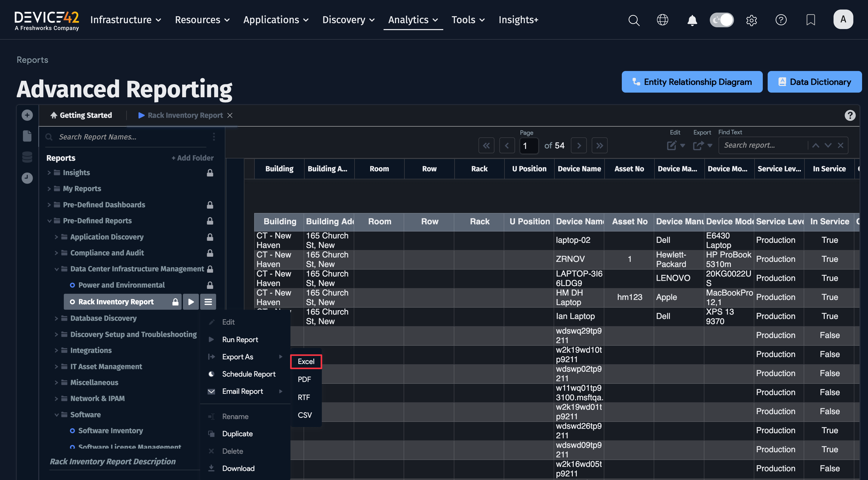Select Duplicate in context menu
The height and width of the screenshot is (480, 868).
[x=237, y=434]
